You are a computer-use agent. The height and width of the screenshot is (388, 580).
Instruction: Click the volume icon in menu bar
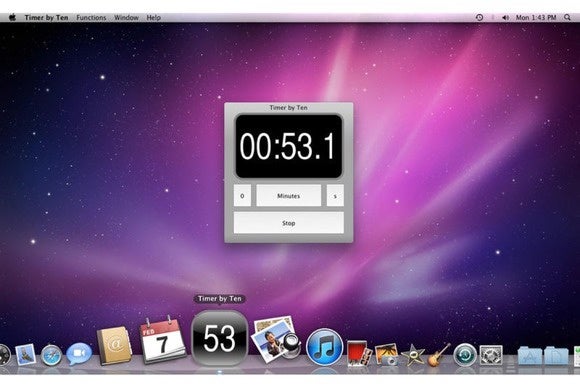[x=505, y=17]
